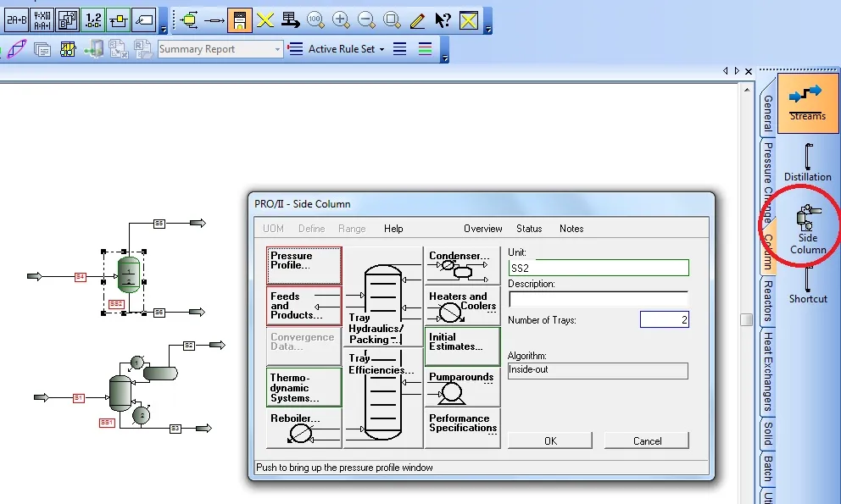Screen dimensions: 841x504
Task: Open Heaters and Coolers settings
Action: click(462, 306)
